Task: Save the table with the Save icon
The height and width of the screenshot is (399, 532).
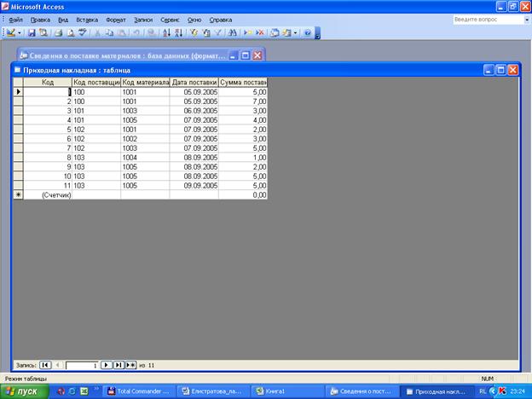Action: pyautogui.click(x=32, y=33)
